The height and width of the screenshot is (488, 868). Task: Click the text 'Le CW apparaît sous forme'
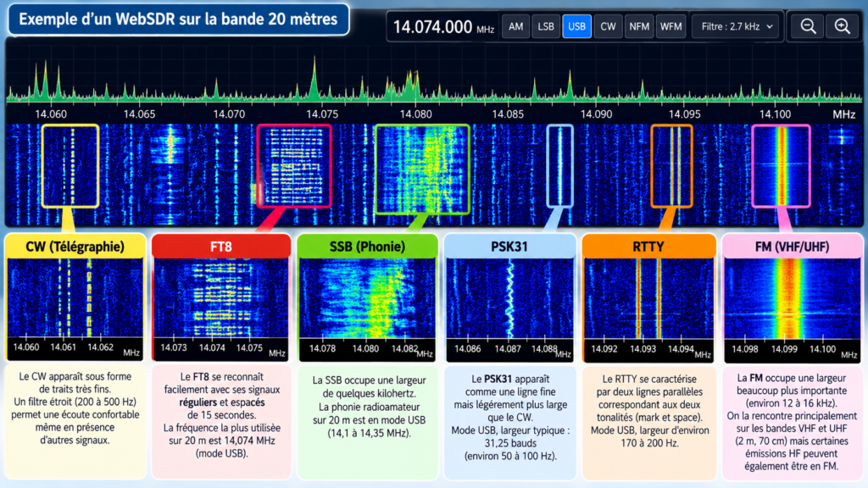tap(75, 376)
